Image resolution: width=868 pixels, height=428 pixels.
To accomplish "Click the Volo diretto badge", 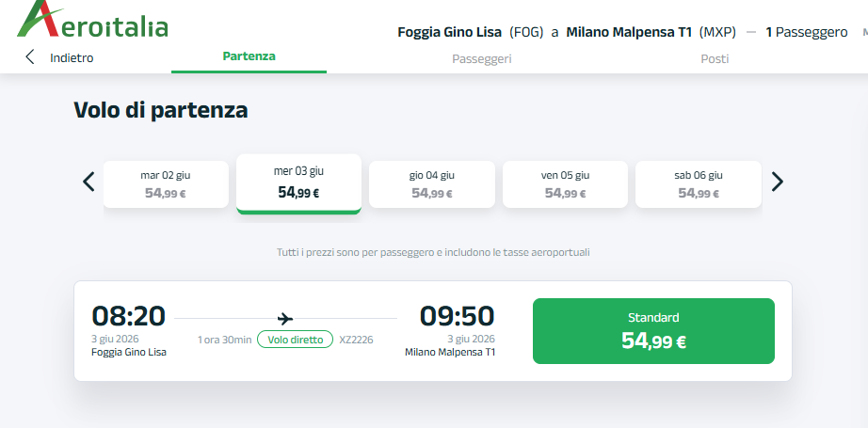I will tap(295, 340).
